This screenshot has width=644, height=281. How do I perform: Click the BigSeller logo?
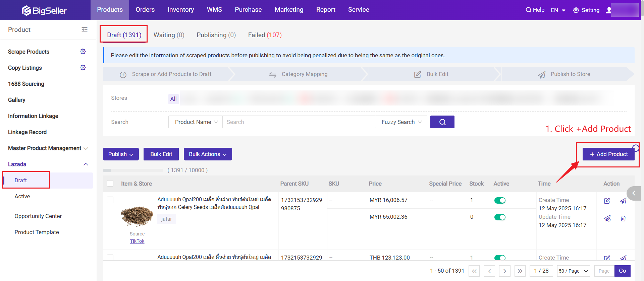tap(44, 11)
